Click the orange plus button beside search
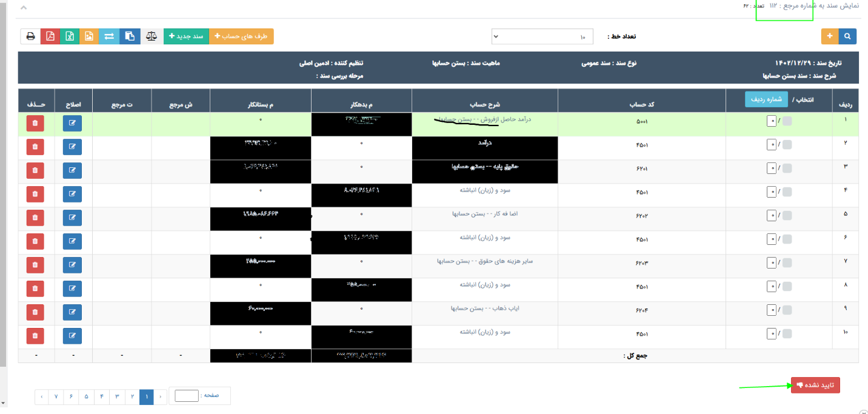 pyautogui.click(x=830, y=36)
